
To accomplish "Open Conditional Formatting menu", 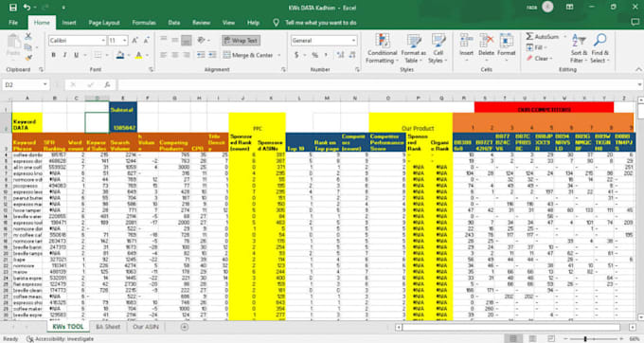I will (x=383, y=48).
